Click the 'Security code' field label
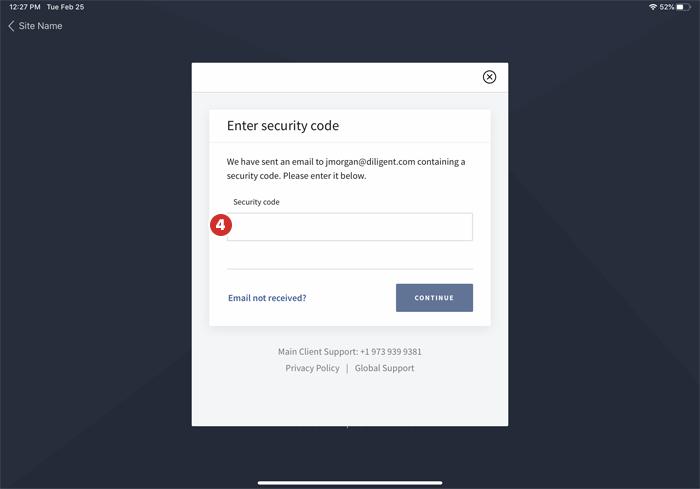This screenshot has height=489, width=700. [256, 202]
